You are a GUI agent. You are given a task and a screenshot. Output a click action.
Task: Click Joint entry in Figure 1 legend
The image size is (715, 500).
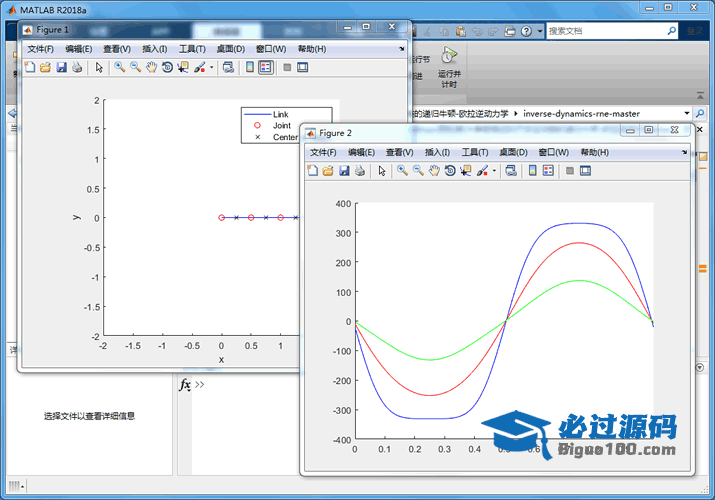[281, 125]
